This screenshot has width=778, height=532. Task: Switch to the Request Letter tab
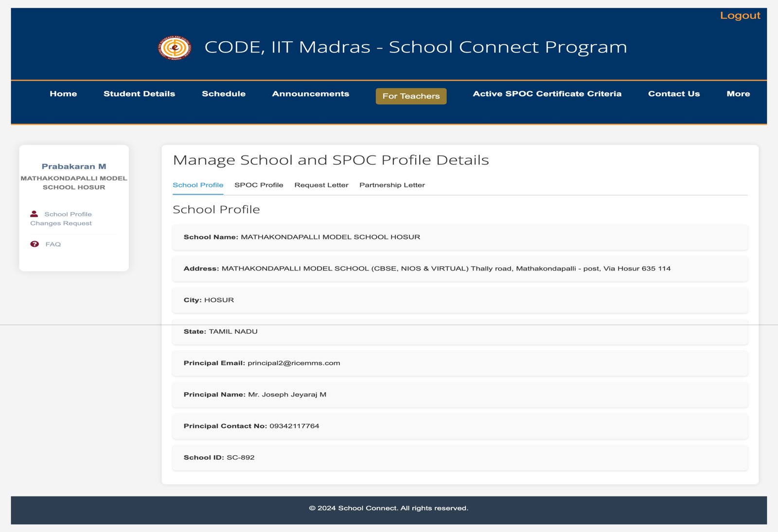(321, 185)
